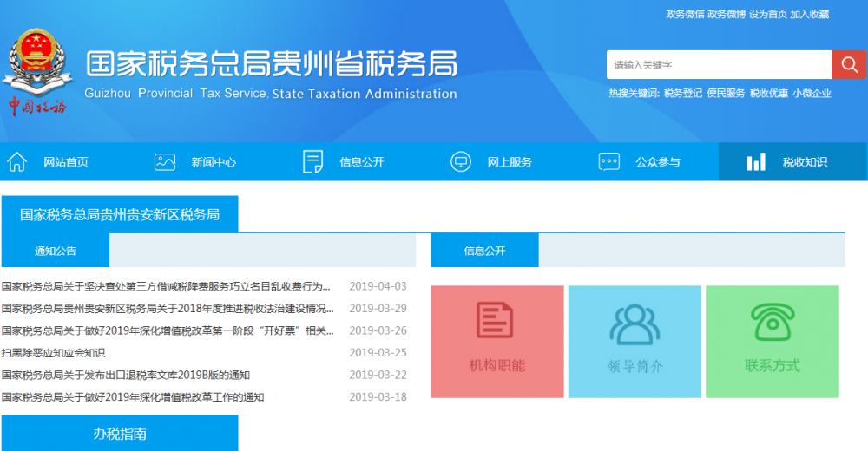868x451 pixels.
Task: Click the bar chart icon beside 税收知识
Action: [x=757, y=162]
